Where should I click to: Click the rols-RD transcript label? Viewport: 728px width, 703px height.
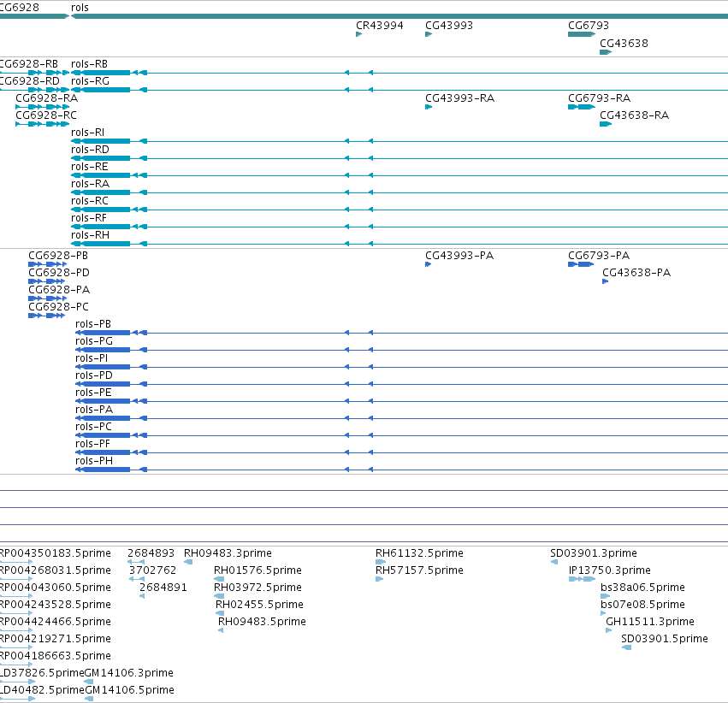pos(90,150)
